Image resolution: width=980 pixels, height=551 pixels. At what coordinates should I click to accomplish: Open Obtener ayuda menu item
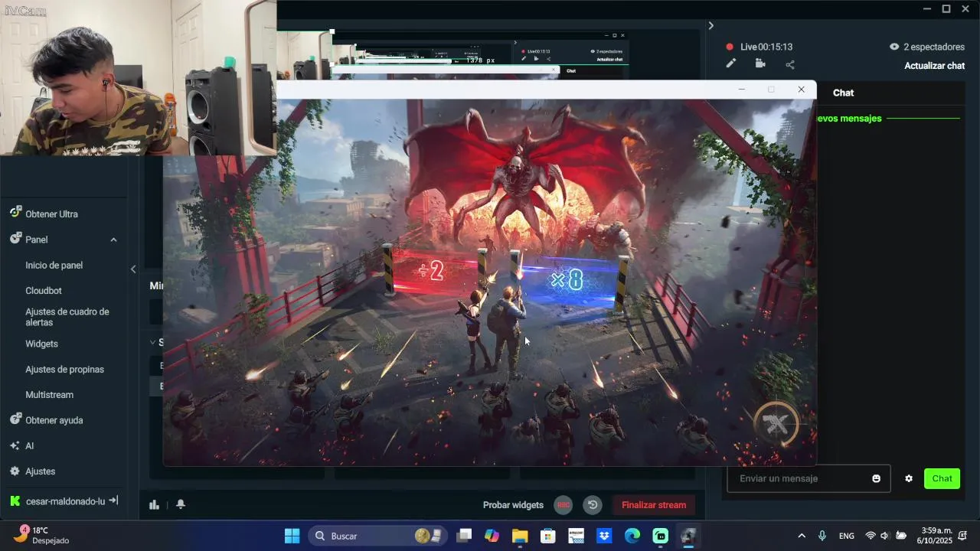pos(54,420)
